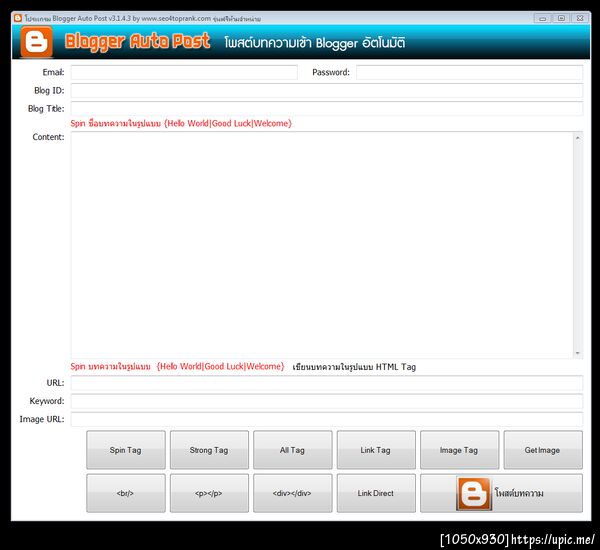Focus the Email input field
Image resolution: width=600 pixels, height=550 pixels.
(x=184, y=72)
